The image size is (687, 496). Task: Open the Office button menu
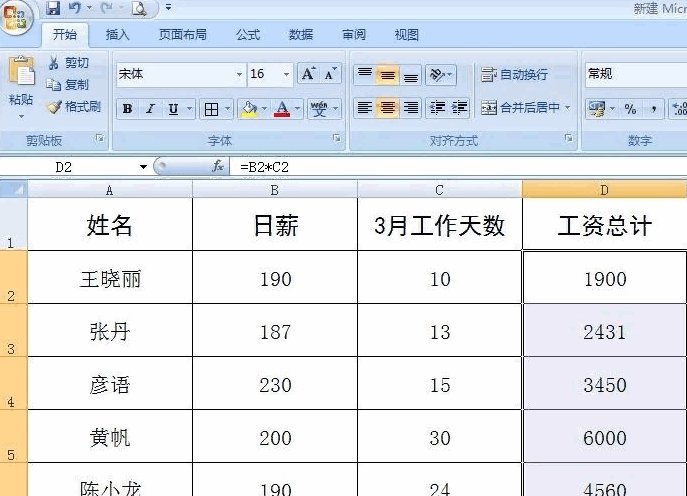coord(17,18)
